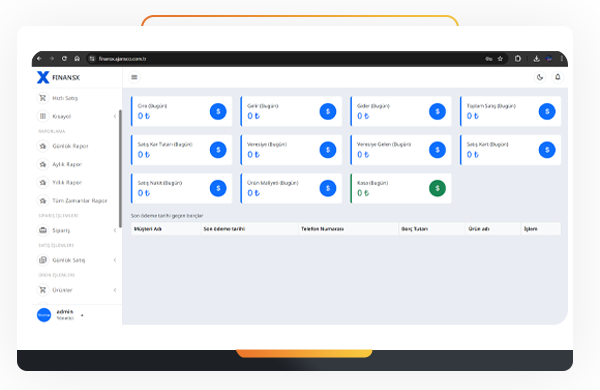Open Tüm Zamanlar Rapor in the sidebar
This screenshot has height=390, width=600.
click(x=80, y=201)
